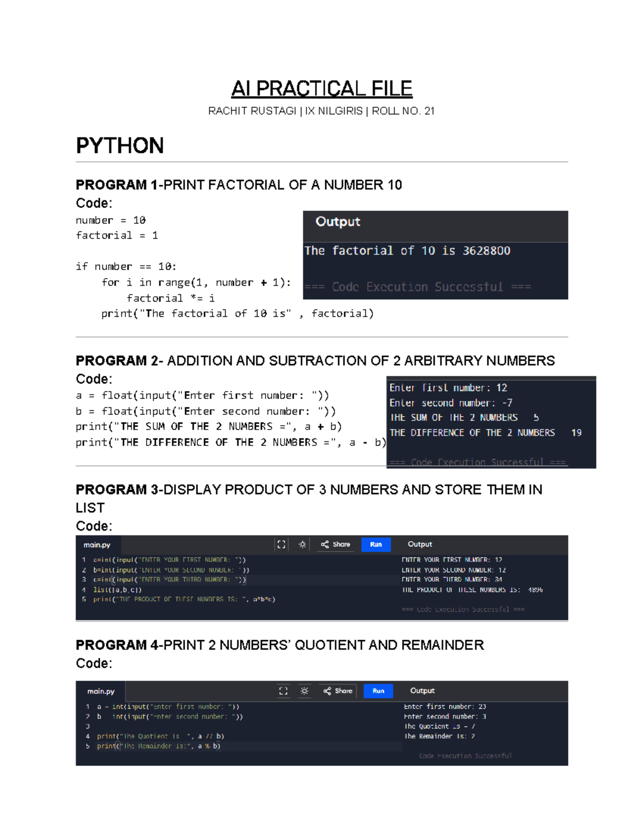Click line 4 Quotient print line in Program 4

click(160, 736)
